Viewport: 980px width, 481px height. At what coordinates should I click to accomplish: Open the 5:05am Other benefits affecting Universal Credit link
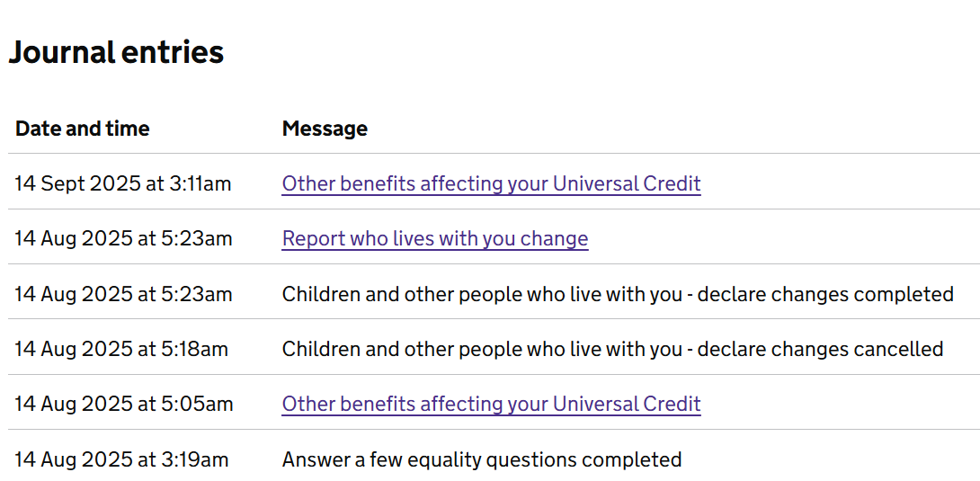click(x=491, y=404)
